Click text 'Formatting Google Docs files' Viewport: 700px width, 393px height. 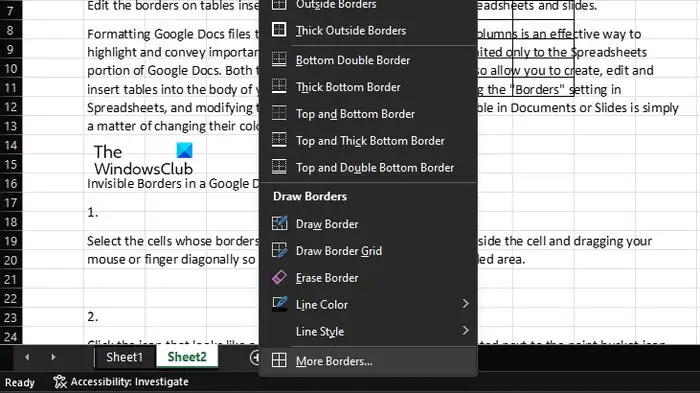coord(169,34)
